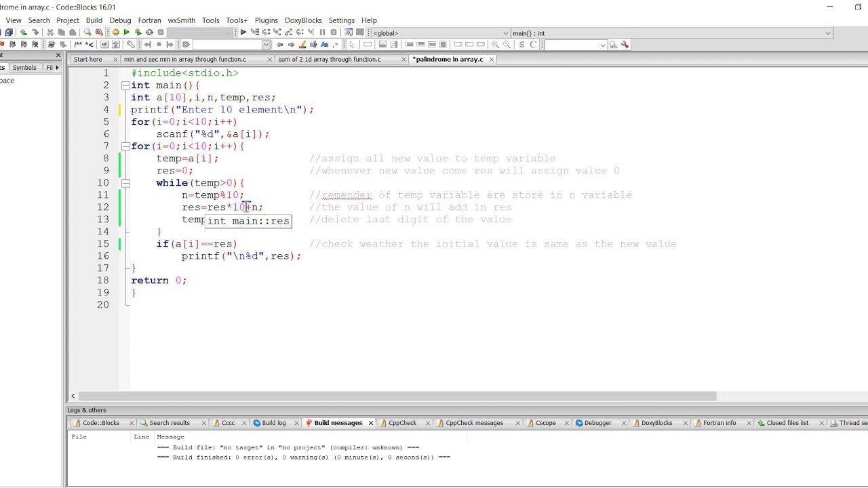Click the Replace icon in toolbar

99,33
